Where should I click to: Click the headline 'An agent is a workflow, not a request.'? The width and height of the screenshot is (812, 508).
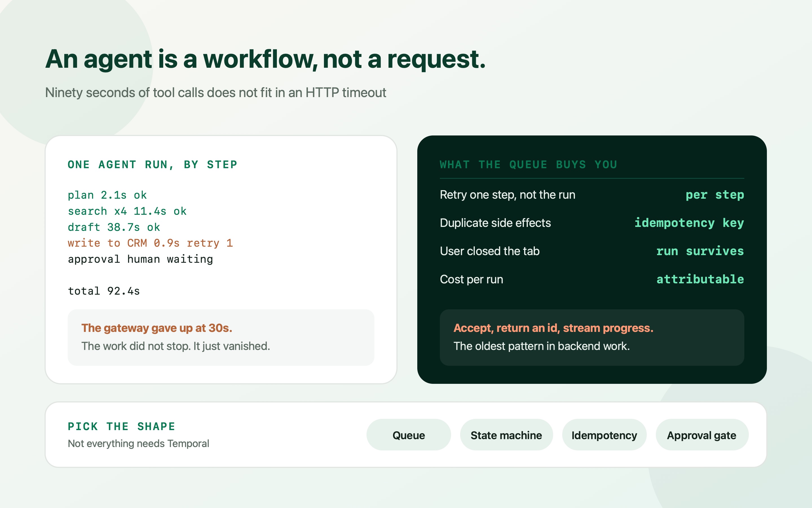(x=265, y=60)
